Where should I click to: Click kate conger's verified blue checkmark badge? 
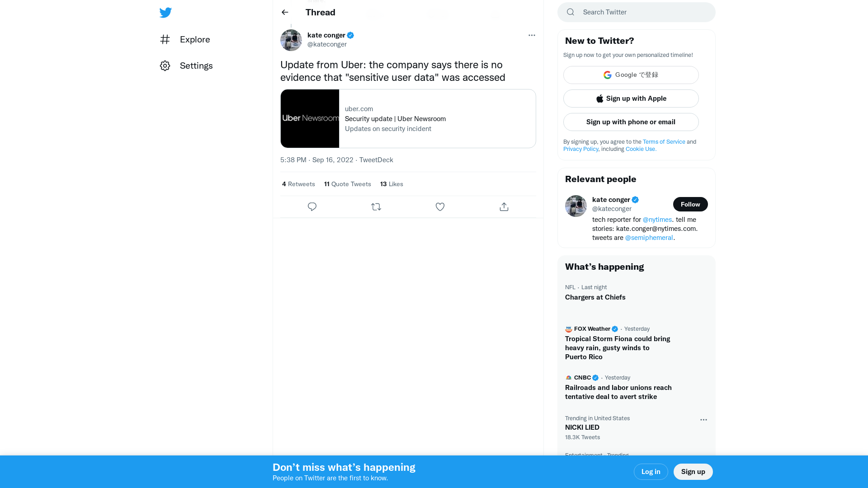click(351, 35)
